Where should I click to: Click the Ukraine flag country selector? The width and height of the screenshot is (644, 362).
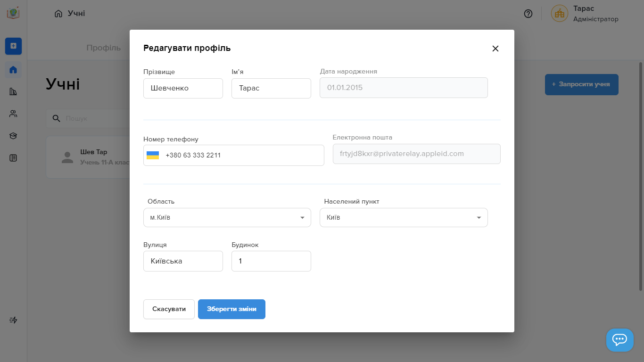tap(153, 155)
